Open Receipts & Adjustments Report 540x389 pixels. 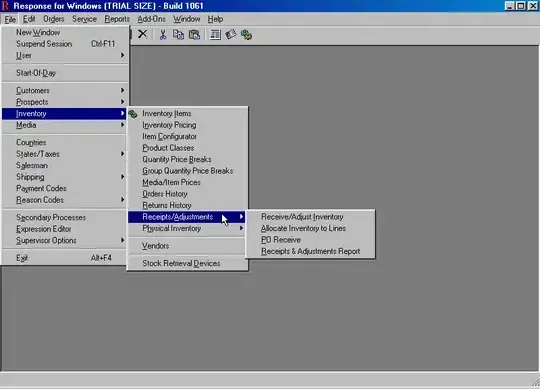[x=310, y=251]
